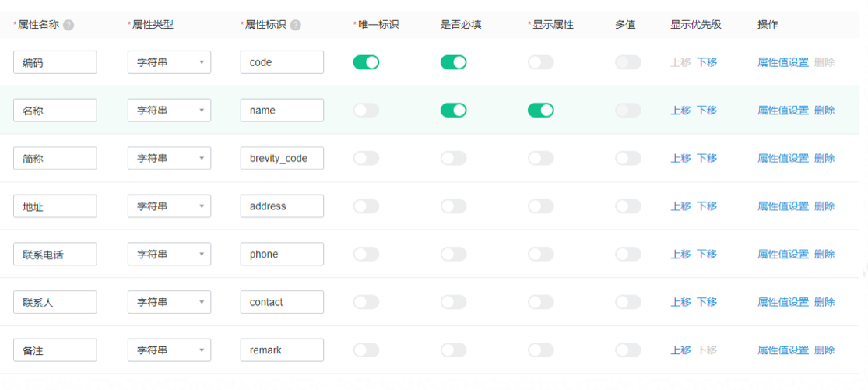Delete the phone attribute row

pyautogui.click(x=824, y=254)
